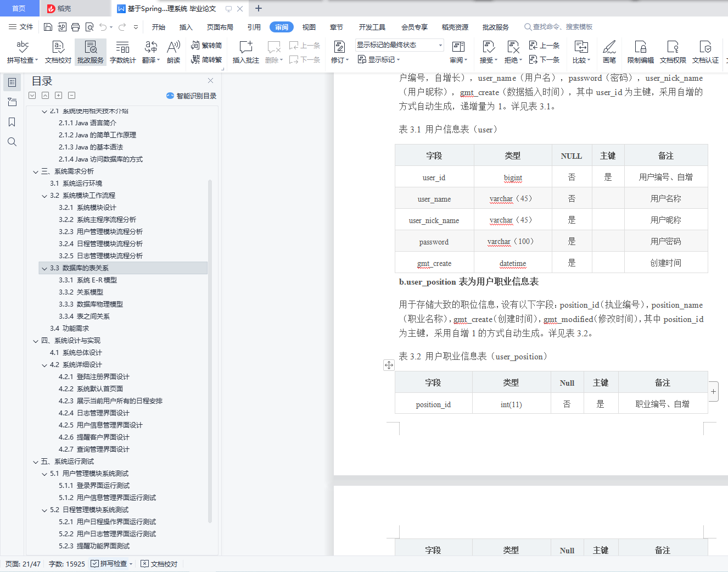Convert text with 繁转简

(x=206, y=46)
